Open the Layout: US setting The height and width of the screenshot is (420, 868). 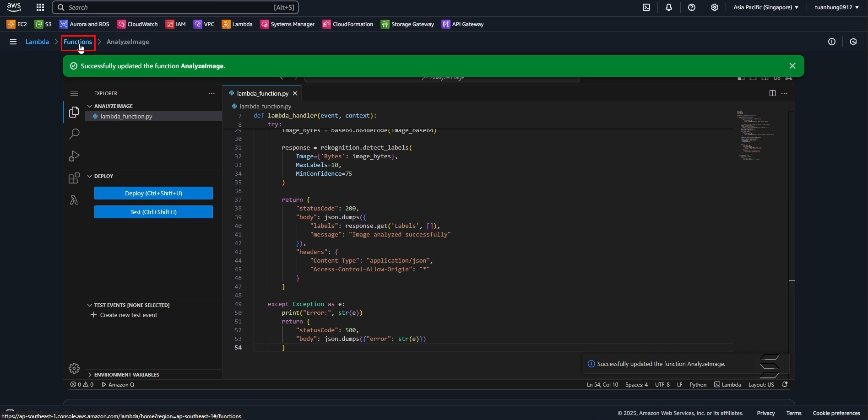pos(761,385)
